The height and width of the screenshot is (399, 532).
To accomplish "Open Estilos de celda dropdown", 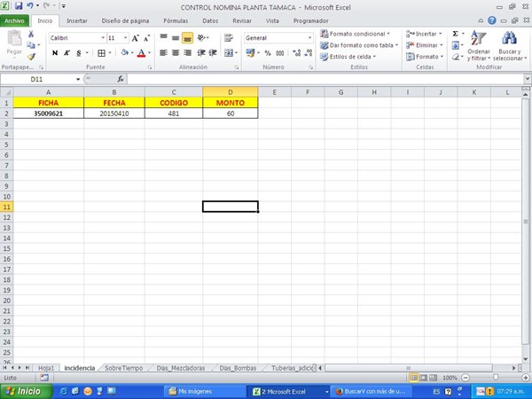I will click(x=348, y=57).
